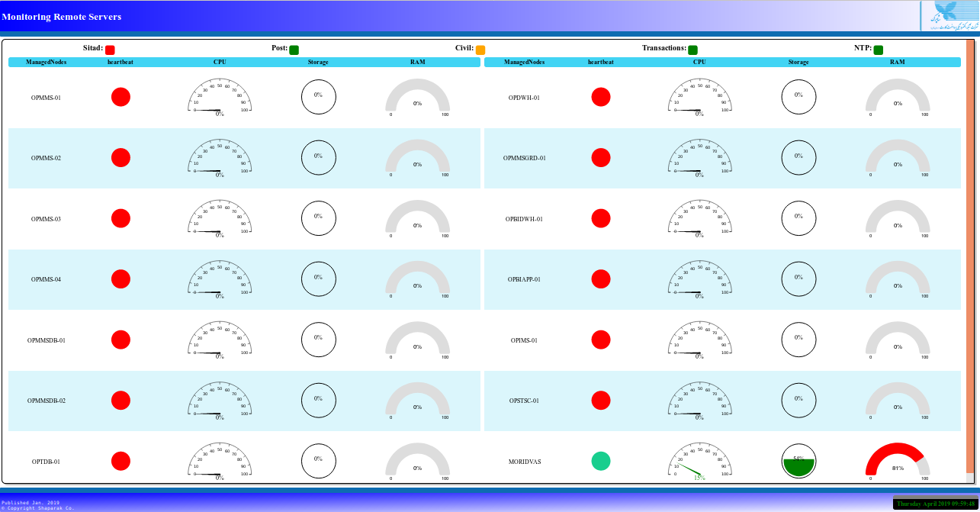
Task: Click the green Transactions status square
Action: point(692,50)
